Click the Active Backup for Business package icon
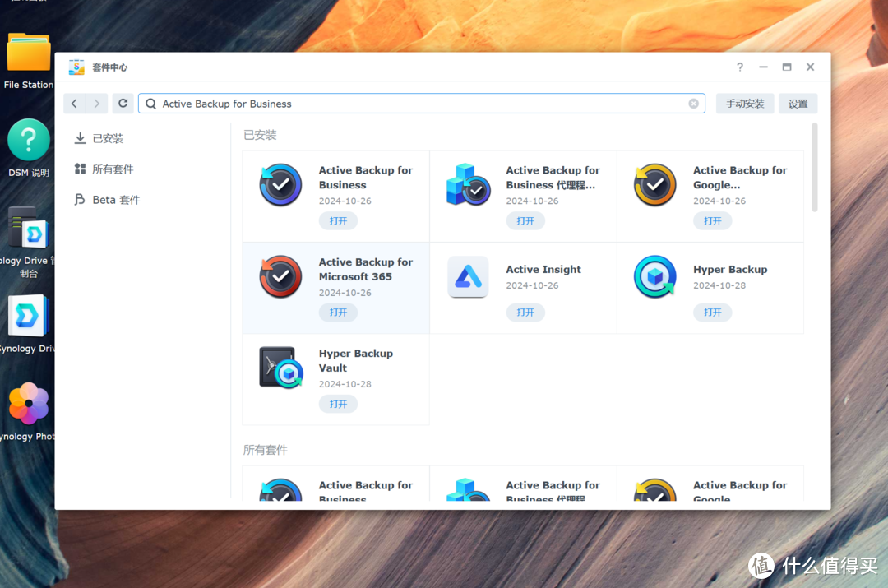This screenshot has height=588, width=888. click(x=280, y=185)
